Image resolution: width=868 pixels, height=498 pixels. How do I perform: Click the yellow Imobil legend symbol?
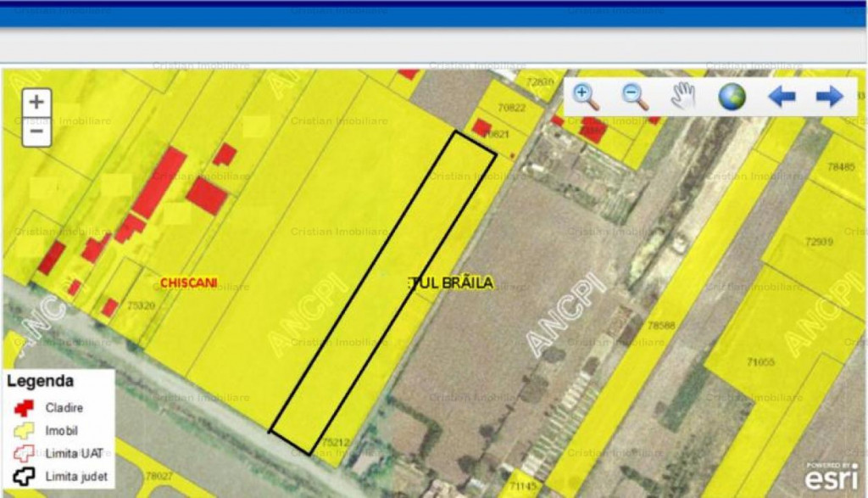[x=24, y=430]
